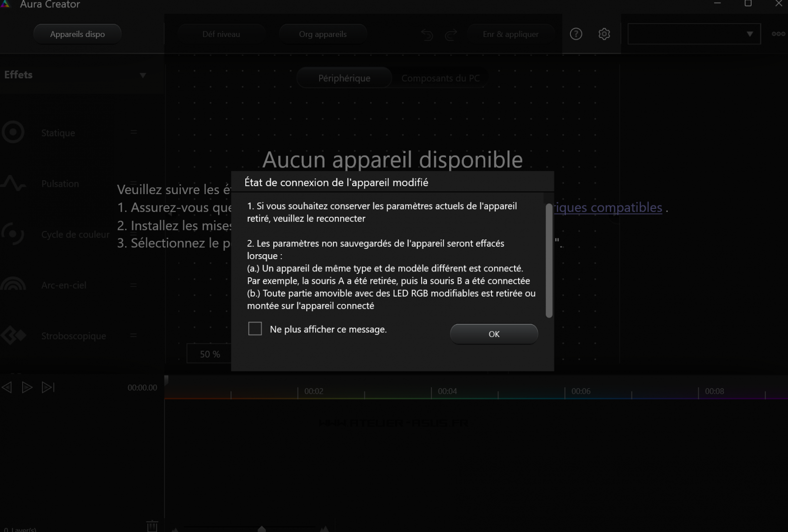The image size is (788, 532).
Task: Switch to Composants du PC tab
Action: 440,78
